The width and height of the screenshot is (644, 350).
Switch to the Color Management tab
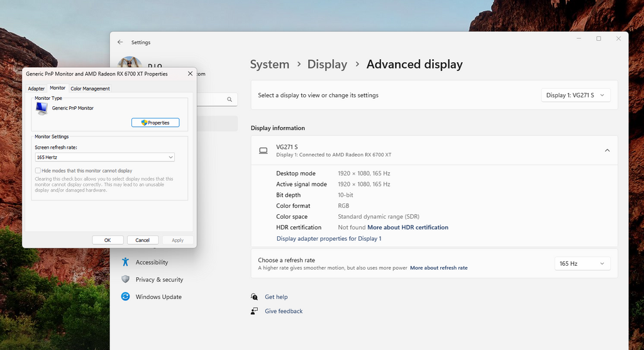[90, 89]
